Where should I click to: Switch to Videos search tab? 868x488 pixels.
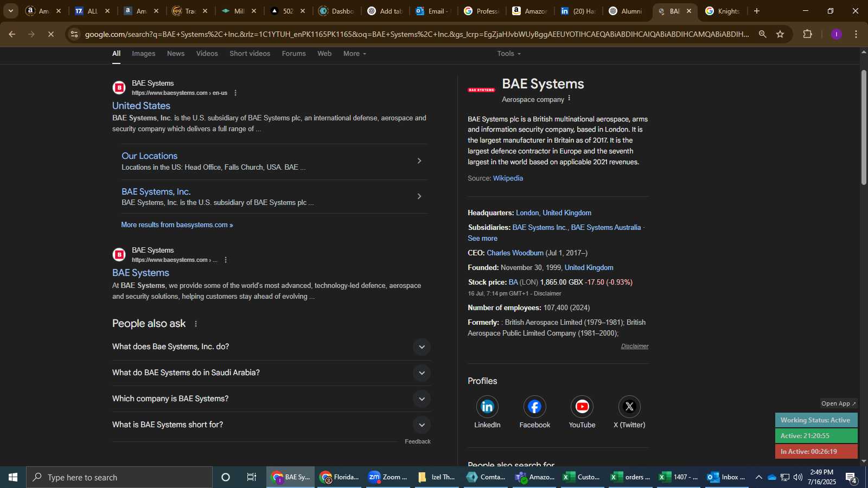click(207, 54)
